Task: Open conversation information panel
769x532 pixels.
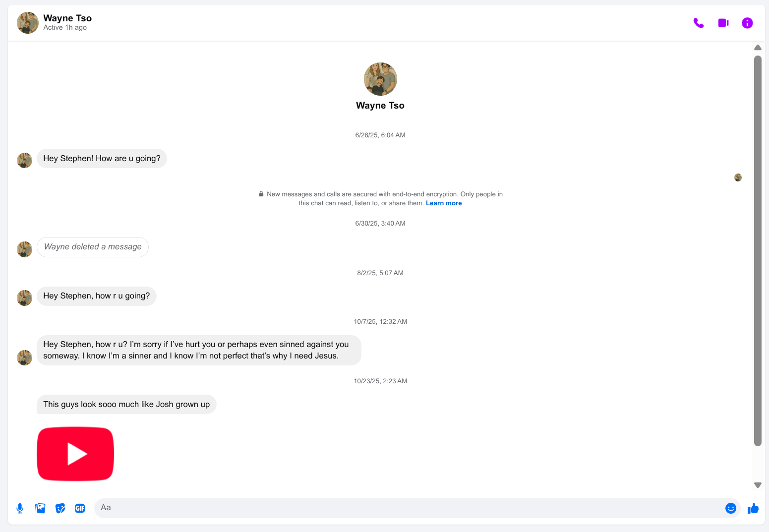Action: [x=747, y=23]
